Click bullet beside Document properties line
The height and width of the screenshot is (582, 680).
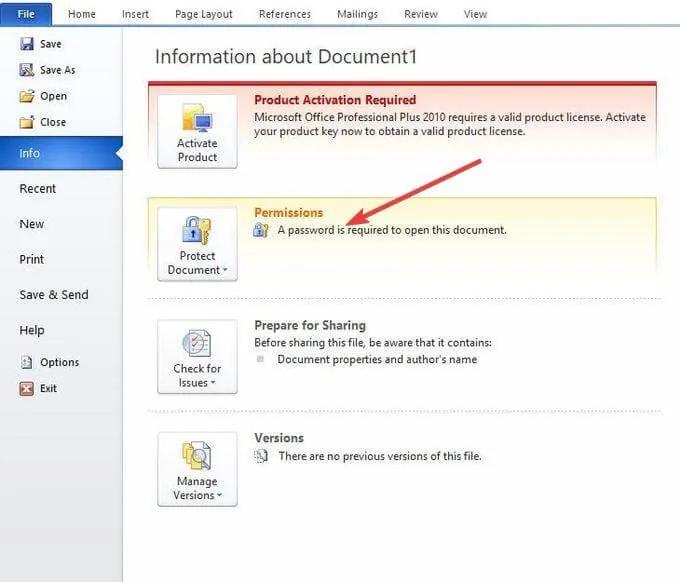(x=260, y=359)
